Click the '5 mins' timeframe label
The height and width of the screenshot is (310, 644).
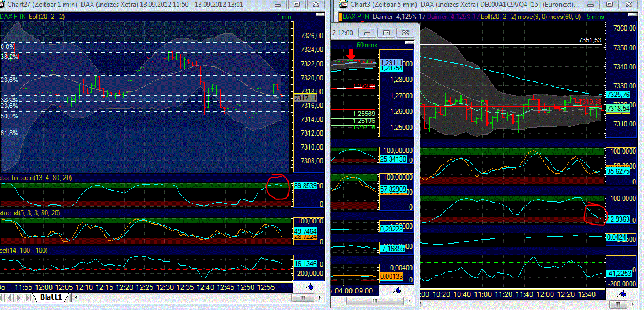pos(595,16)
